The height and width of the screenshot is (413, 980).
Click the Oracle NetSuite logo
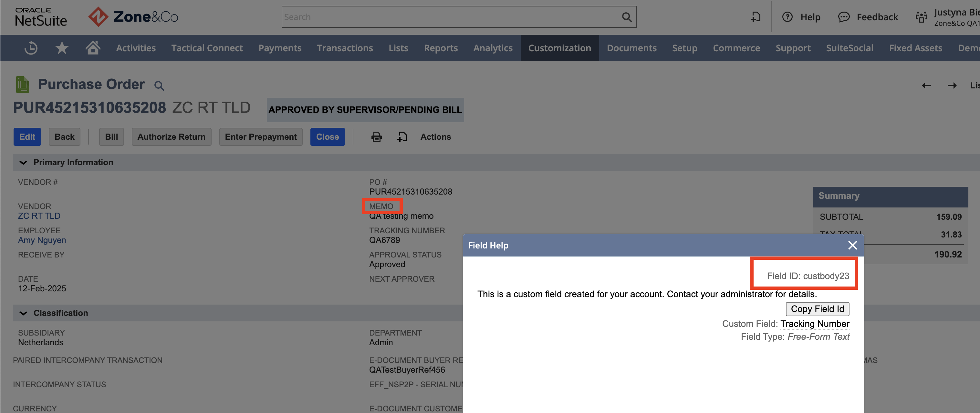pyautogui.click(x=41, y=17)
